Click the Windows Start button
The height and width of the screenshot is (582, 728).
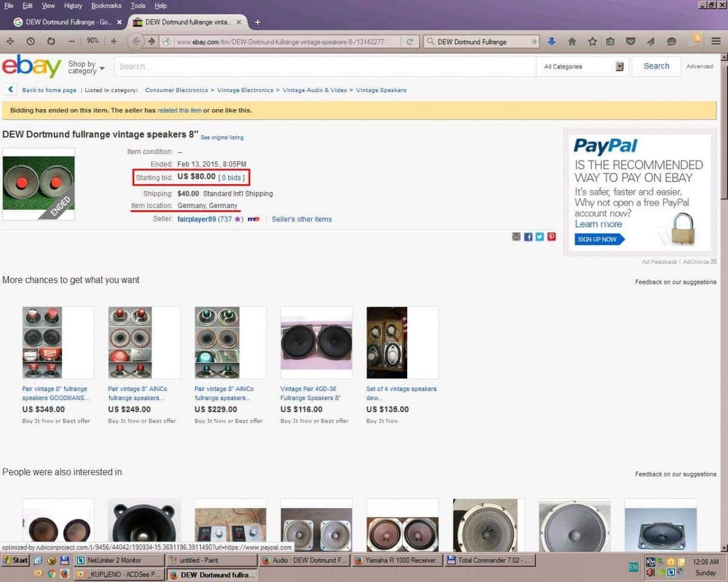pos(16,560)
